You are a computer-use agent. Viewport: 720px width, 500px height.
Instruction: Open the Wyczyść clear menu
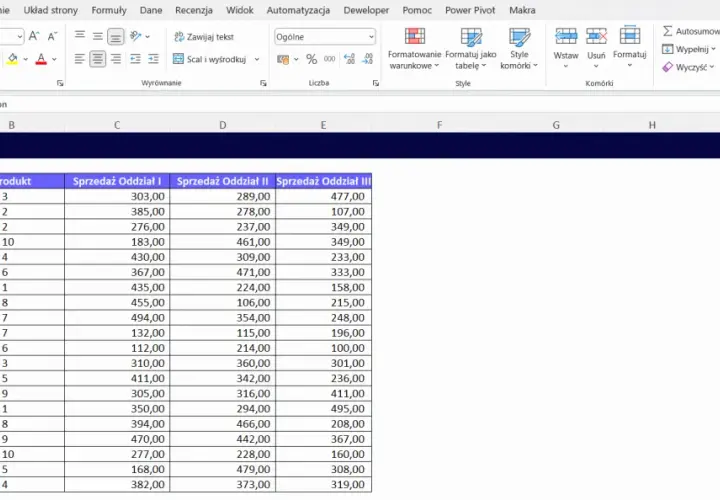tap(688, 67)
